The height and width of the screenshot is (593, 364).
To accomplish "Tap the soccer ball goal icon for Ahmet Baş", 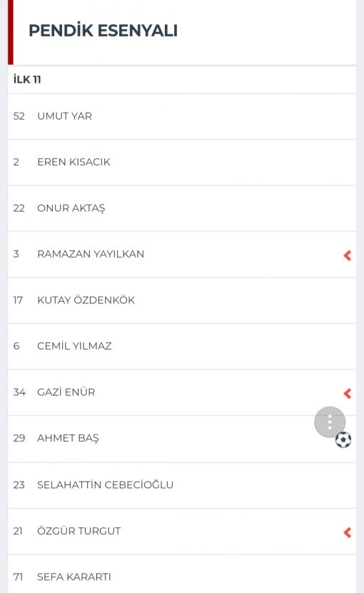I will point(343,440).
